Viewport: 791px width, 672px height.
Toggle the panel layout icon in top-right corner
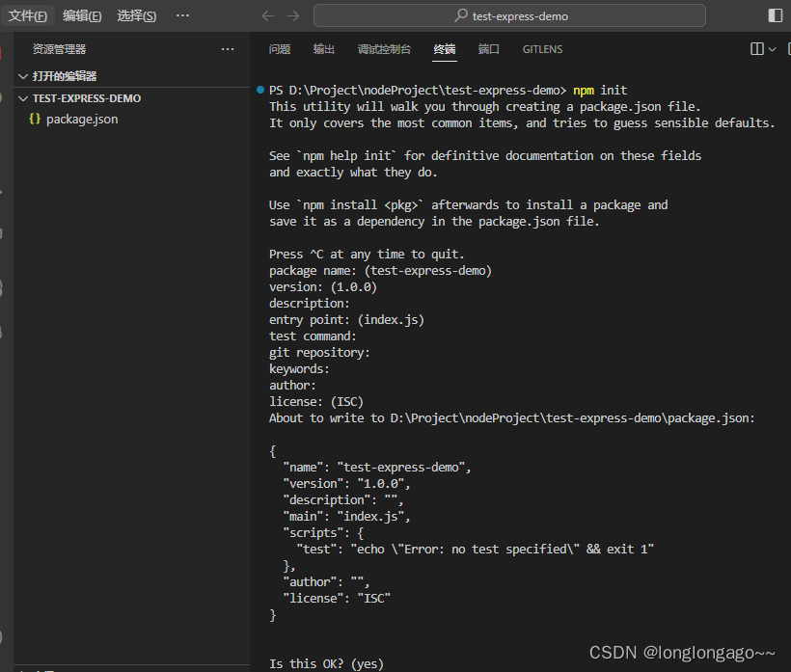tap(776, 15)
